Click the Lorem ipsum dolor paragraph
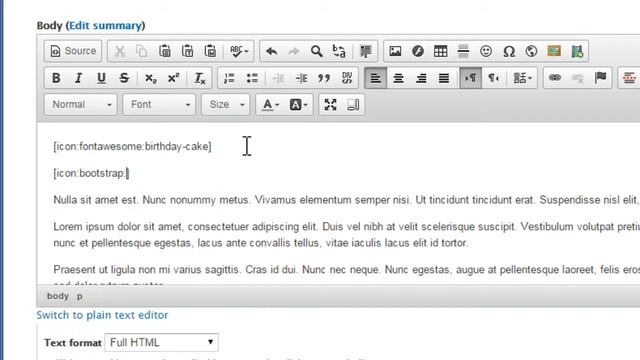Screen dimensions: 640x360 tap(346, 235)
